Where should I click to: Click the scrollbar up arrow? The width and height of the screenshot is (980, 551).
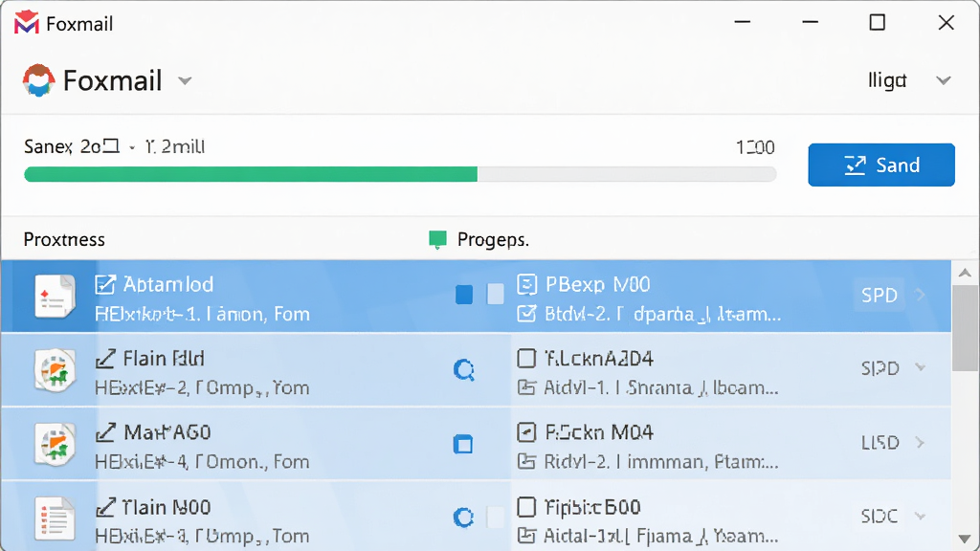[x=965, y=273]
